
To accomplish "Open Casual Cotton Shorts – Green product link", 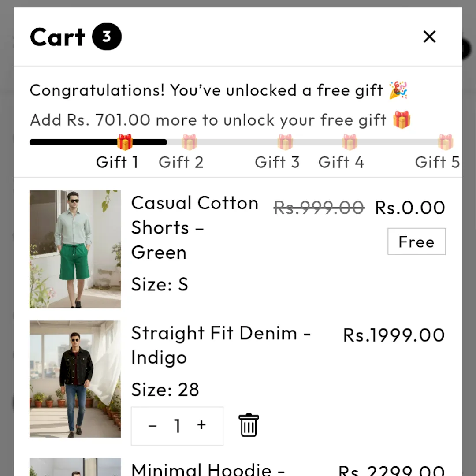I will coord(194,227).
